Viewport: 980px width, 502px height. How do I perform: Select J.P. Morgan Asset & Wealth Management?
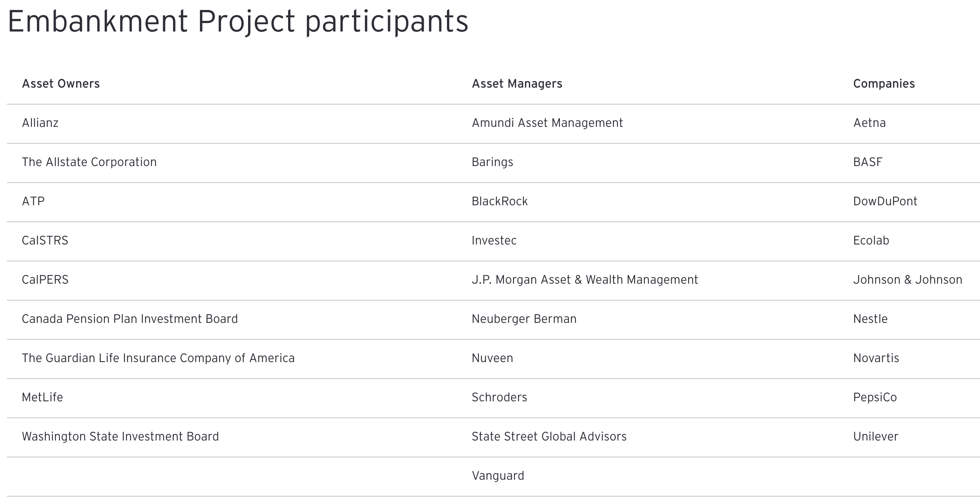585,280
